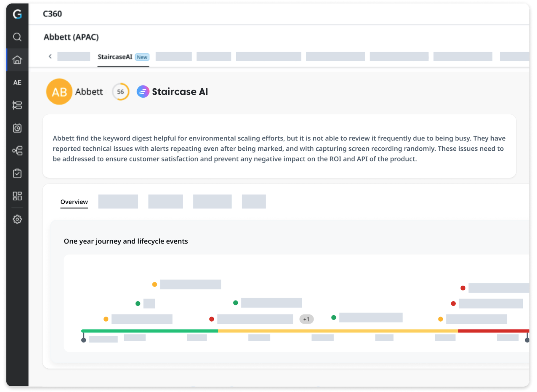Click the green dot with the shortest label
The width and height of the screenshot is (537, 392).
(138, 303)
